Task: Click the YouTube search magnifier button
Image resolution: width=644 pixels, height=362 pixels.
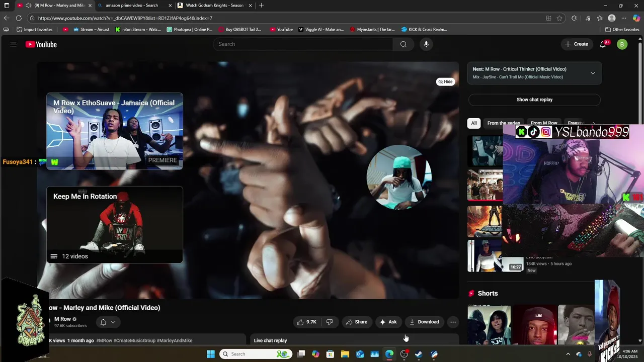Action: point(403,44)
